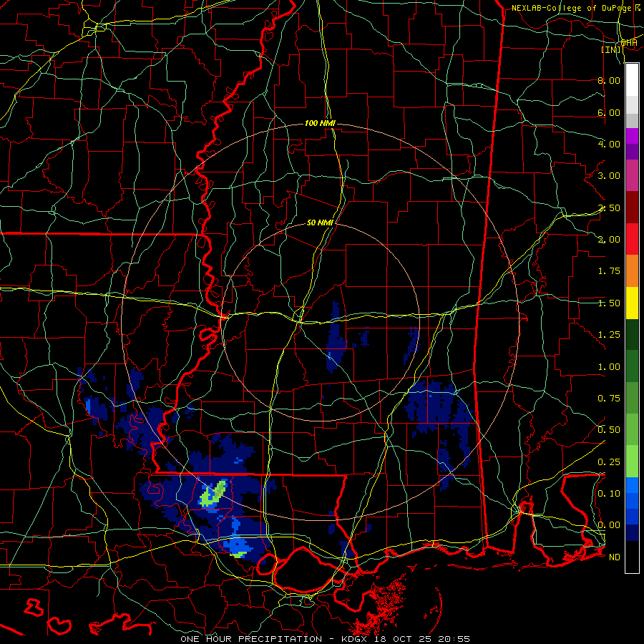Screen dimensions: 644x644
Task: Select the 1.25 legend value
Action: [x=609, y=335]
